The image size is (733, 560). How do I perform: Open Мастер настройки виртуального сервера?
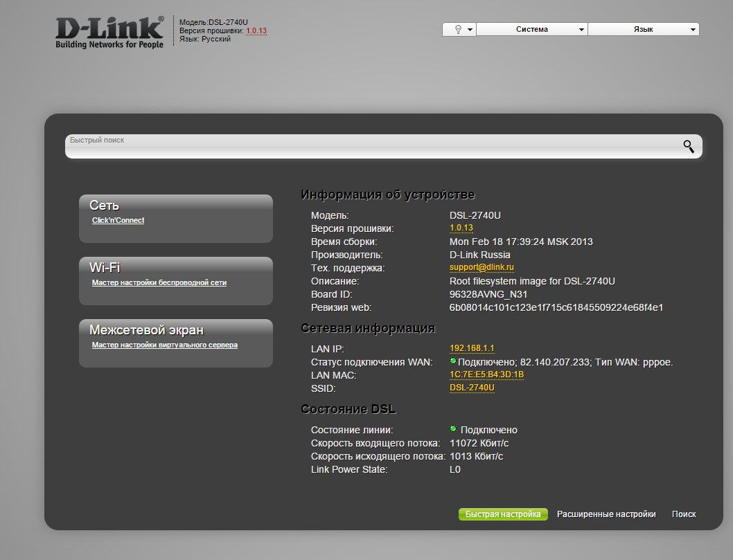(x=165, y=345)
